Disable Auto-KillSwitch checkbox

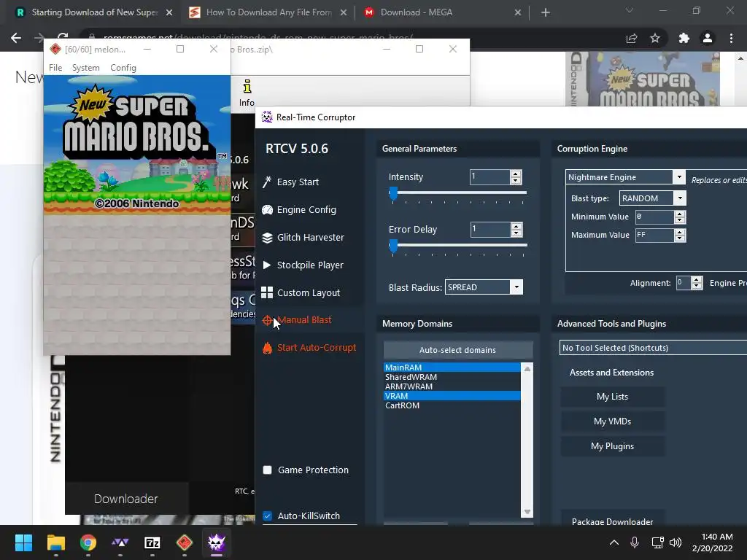pyautogui.click(x=267, y=516)
